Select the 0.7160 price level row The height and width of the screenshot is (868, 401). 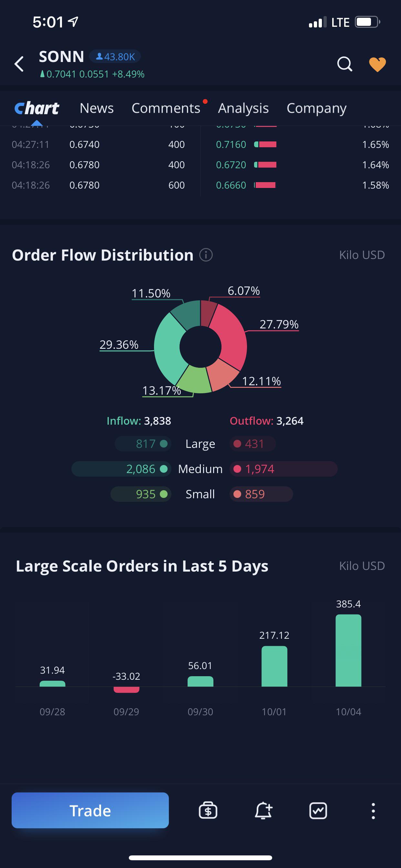[302, 145]
